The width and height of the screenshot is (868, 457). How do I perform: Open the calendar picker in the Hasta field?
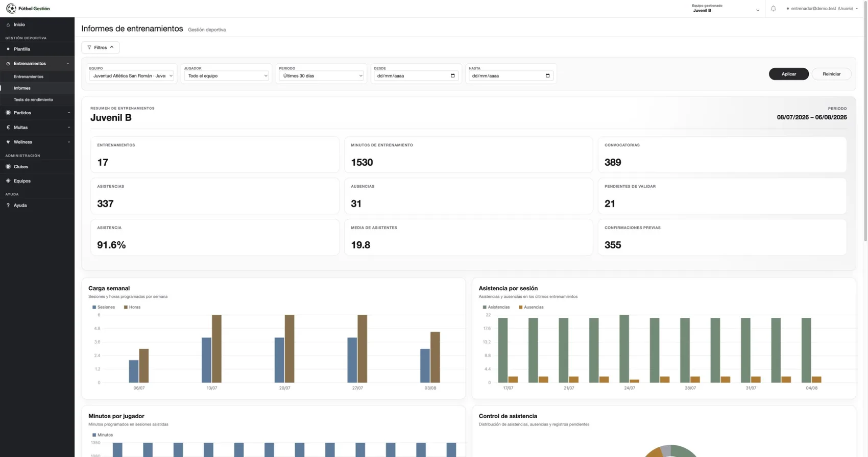[547, 76]
